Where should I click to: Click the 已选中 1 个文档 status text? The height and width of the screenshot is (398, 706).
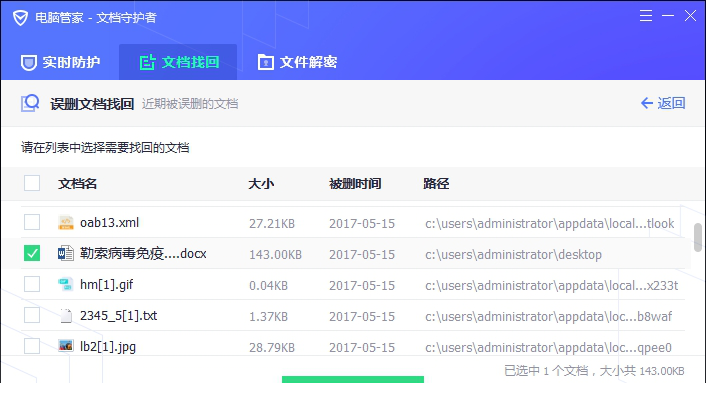546,371
